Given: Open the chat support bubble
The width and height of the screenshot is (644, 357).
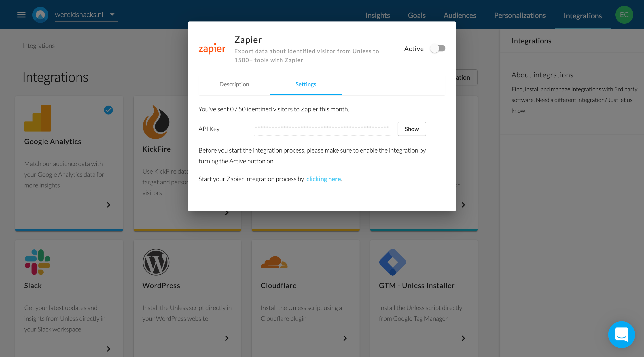Looking at the screenshot, I should (621, 334).
